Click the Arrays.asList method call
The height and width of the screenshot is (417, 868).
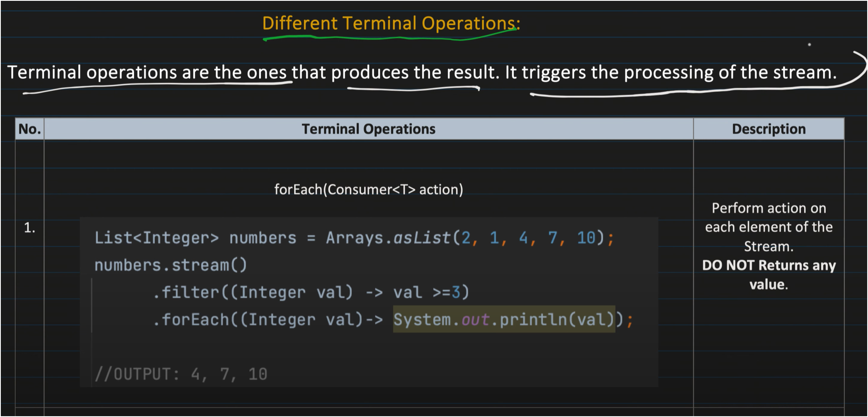click(388, 238)
